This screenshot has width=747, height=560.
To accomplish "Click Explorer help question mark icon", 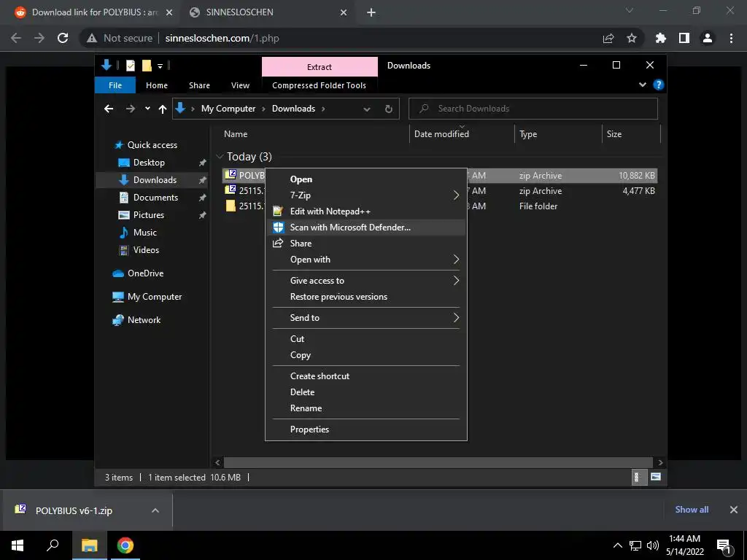I will click(x=659, y=85).
